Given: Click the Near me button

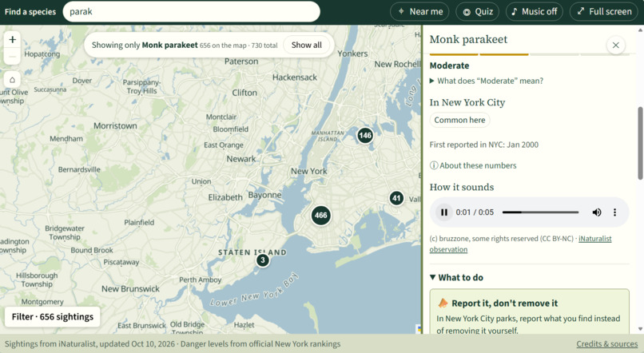Looking at the screenshot, I should tap(419, 11).
